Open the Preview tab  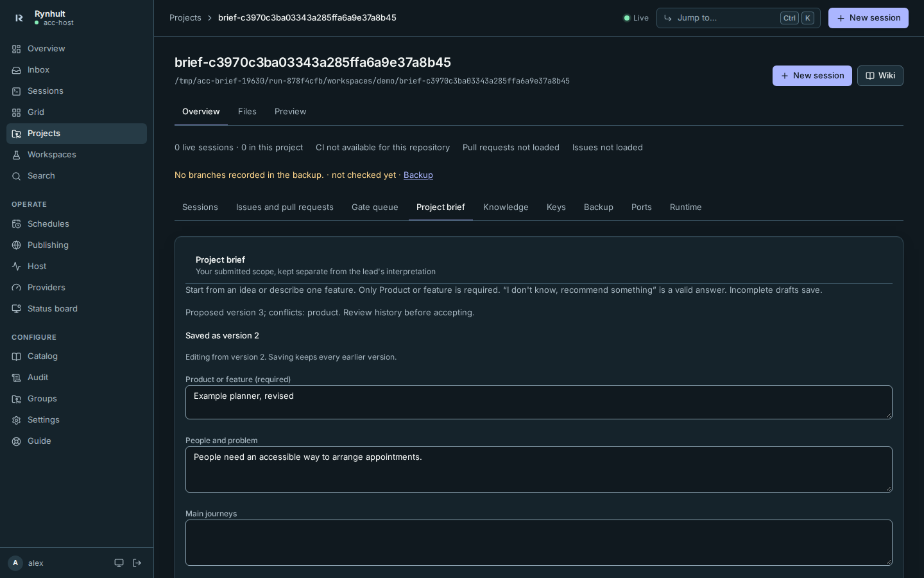(290, 112)
